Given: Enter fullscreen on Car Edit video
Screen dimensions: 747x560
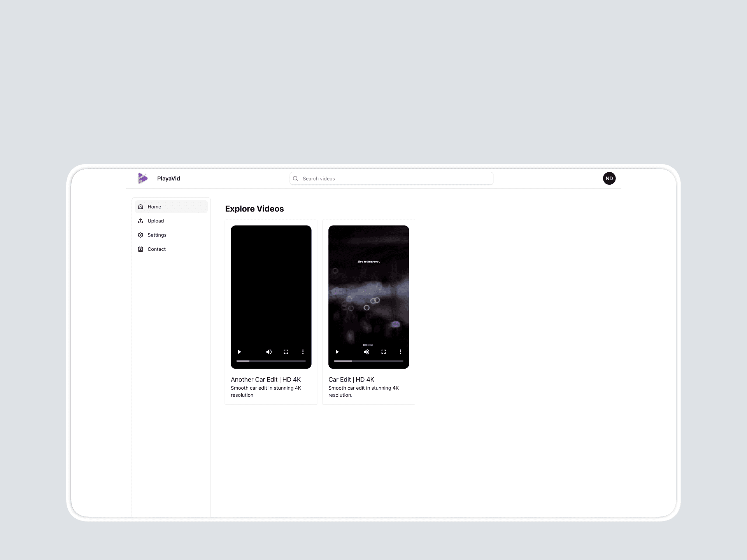Looking at the screenshot, I should 384,352.
